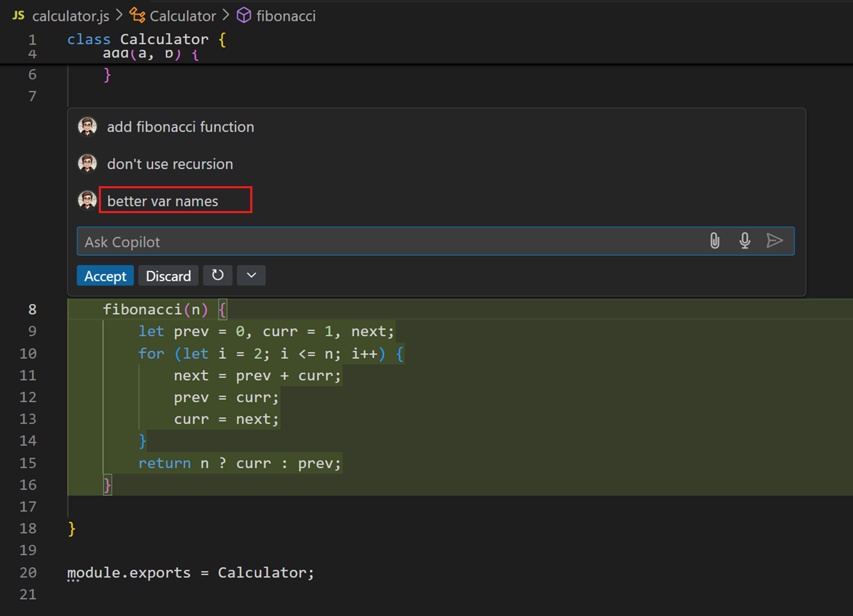Accept the Copilot suggestion
Viewport: 853px width, 616px height.
pos(105,275)
